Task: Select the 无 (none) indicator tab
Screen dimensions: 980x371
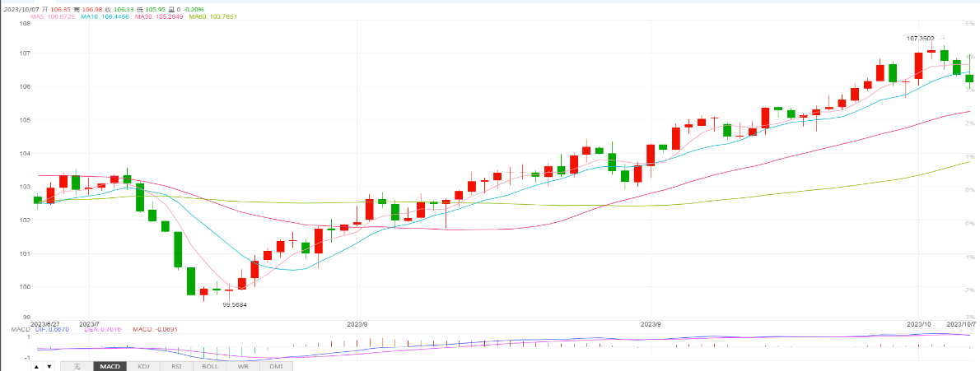Action: tap(76, 366)
